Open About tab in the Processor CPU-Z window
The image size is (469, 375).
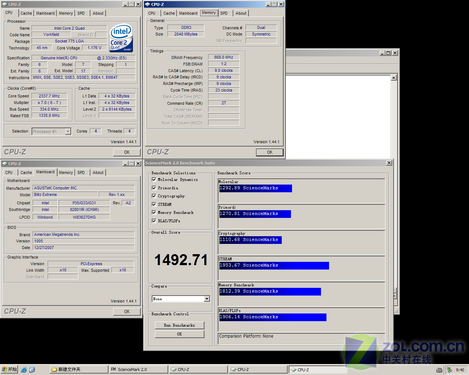tap(98, 13)
